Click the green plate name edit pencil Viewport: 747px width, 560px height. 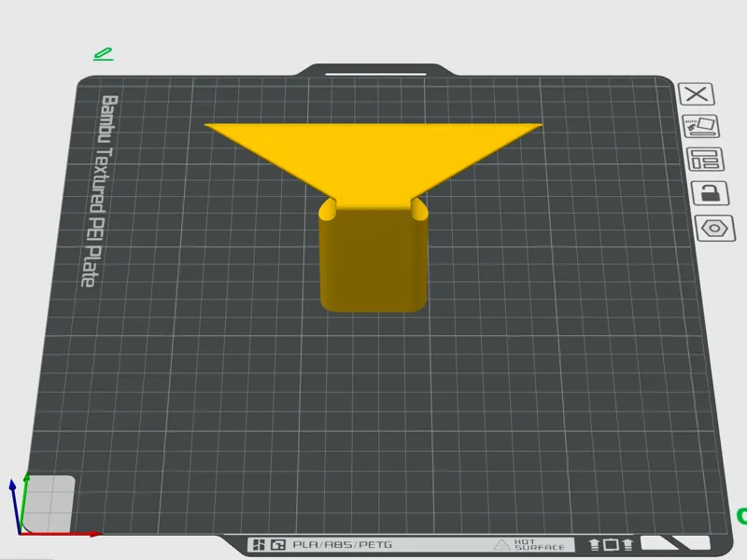pos(104,54)
